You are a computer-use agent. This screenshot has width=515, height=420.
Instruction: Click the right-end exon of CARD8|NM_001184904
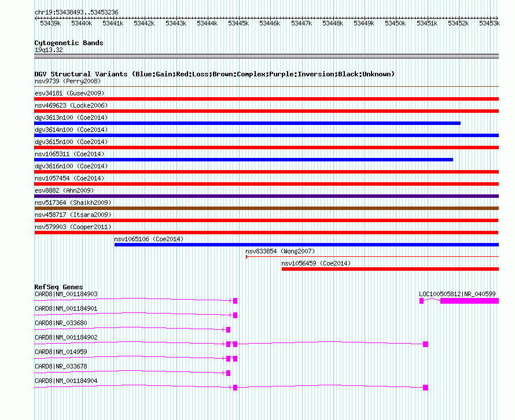click(x=425, y=388)
